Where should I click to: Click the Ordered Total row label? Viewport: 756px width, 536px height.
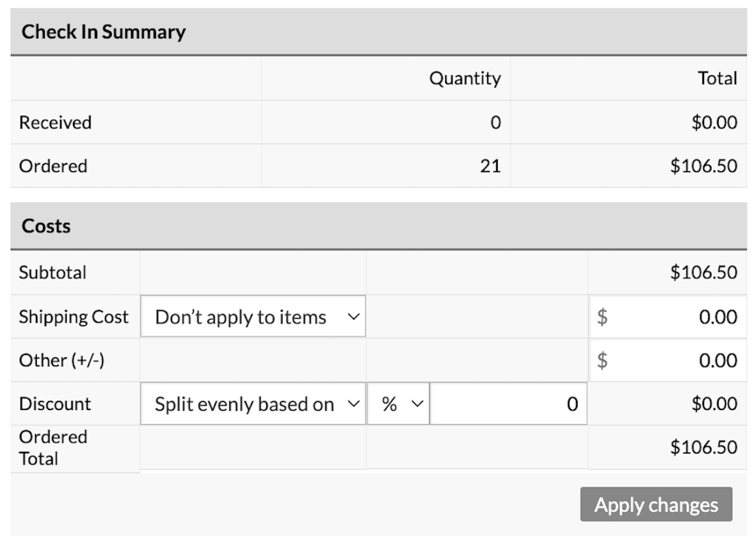[x=52, y=448]
